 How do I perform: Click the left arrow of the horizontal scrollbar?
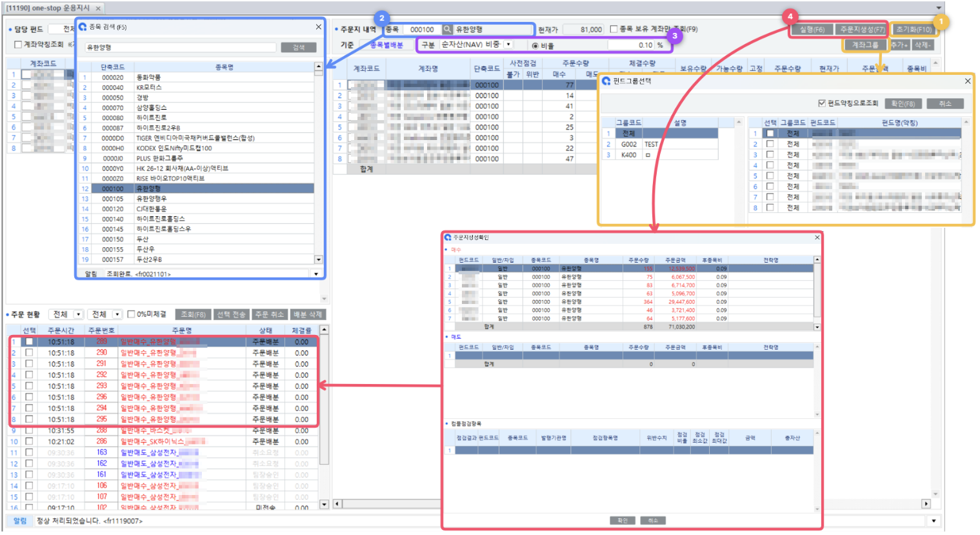point(337,503)
